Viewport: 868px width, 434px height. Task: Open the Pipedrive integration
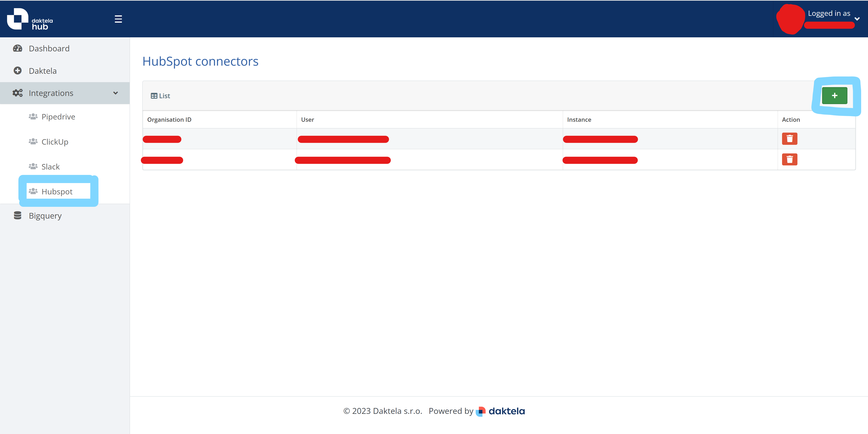pos(58,117)
